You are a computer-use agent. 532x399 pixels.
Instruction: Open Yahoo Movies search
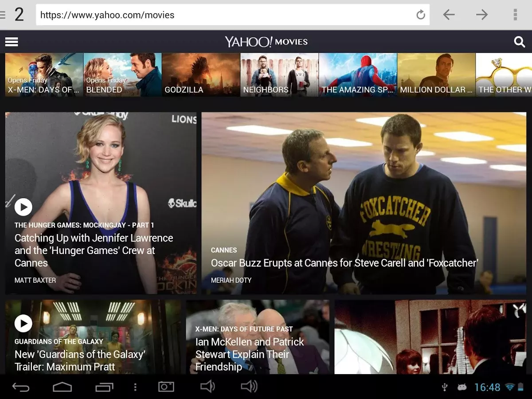(519, 42)
